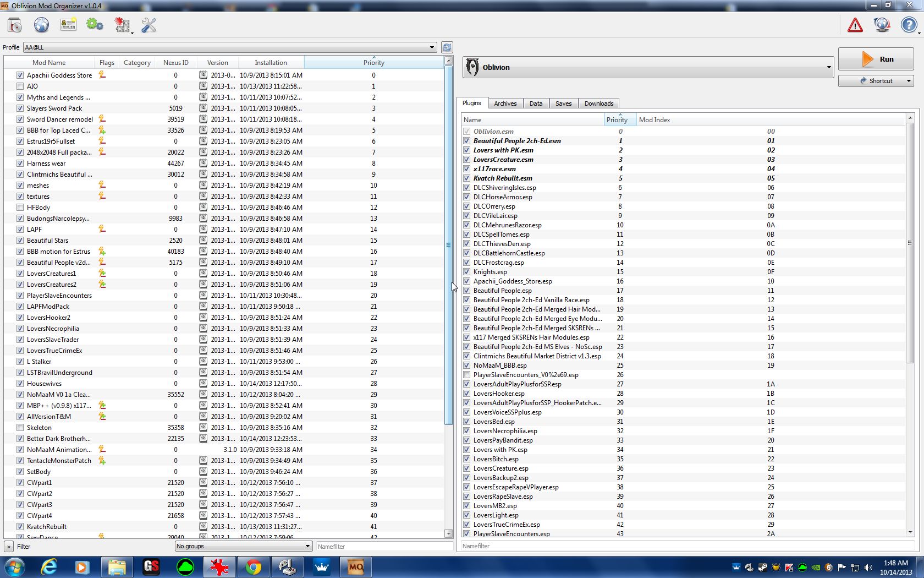The image size is (924, 578).
Task: Click the plugin list Namefilter field
Action: pos(687,546)
